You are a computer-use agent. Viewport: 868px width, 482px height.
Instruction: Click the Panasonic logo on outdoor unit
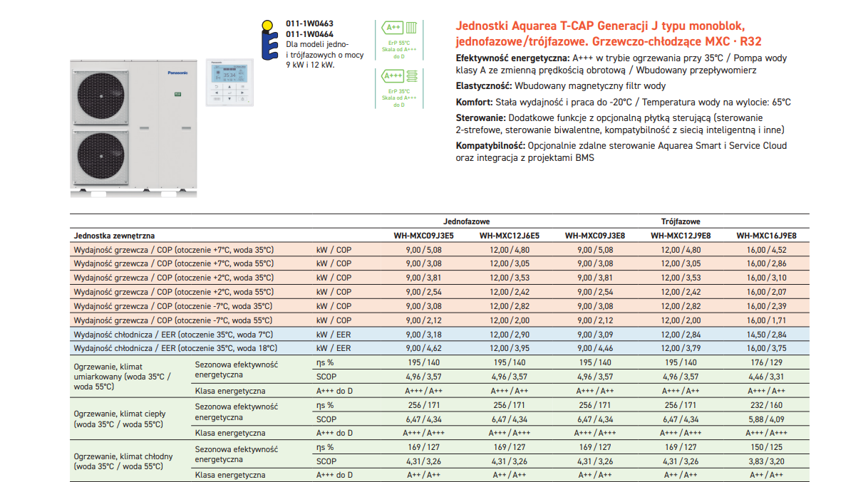177,73
